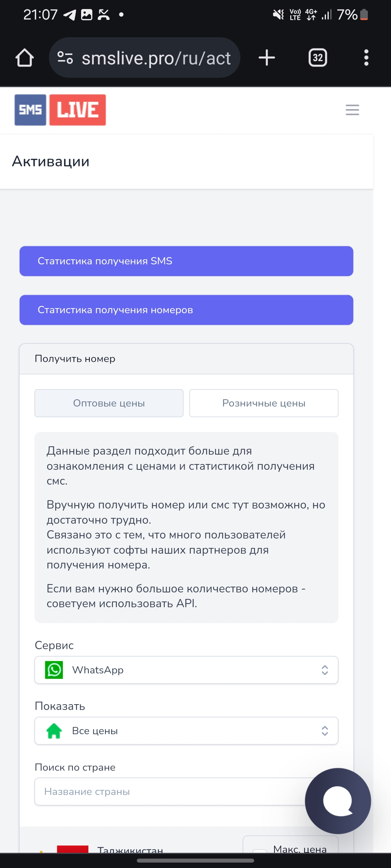
Task: Open the tab switcher showing 32 tabs
Action: [x=318, y=58]
